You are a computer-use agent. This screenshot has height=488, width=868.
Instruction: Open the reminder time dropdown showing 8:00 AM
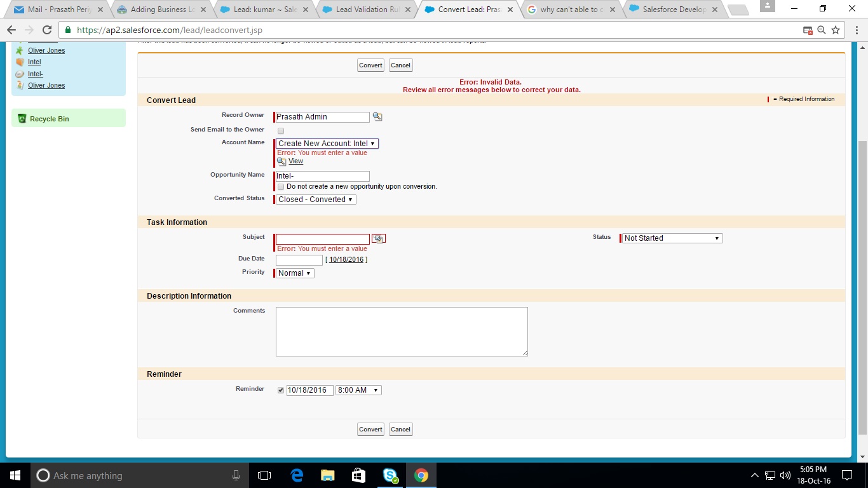pyautogui.click(x=358, y=390)
